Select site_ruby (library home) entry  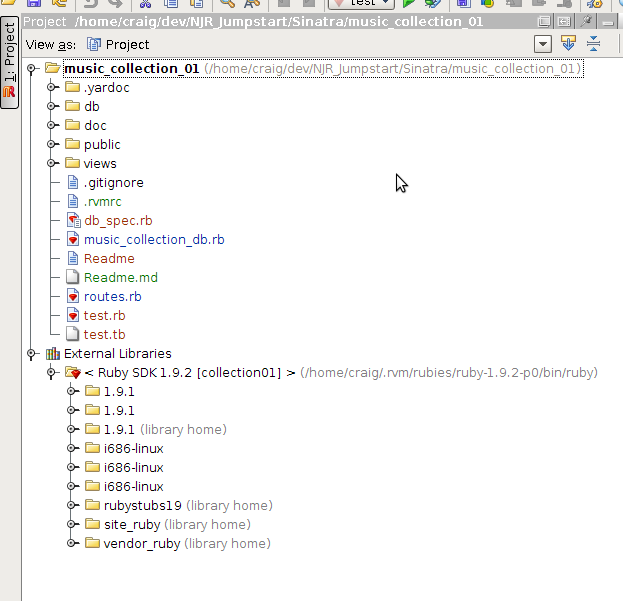[177, 525]
